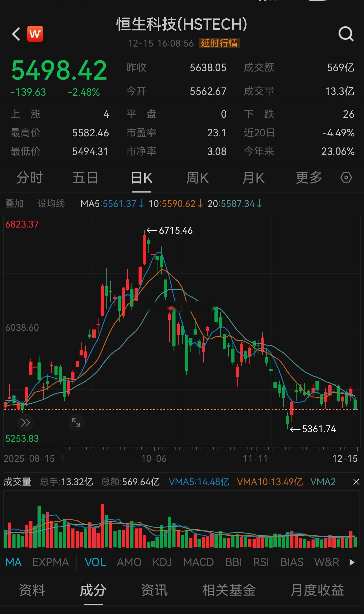Viewport: 364px width, 614px height.
Task: Select the 周K chart tab
Action: (x=197, y=178)
